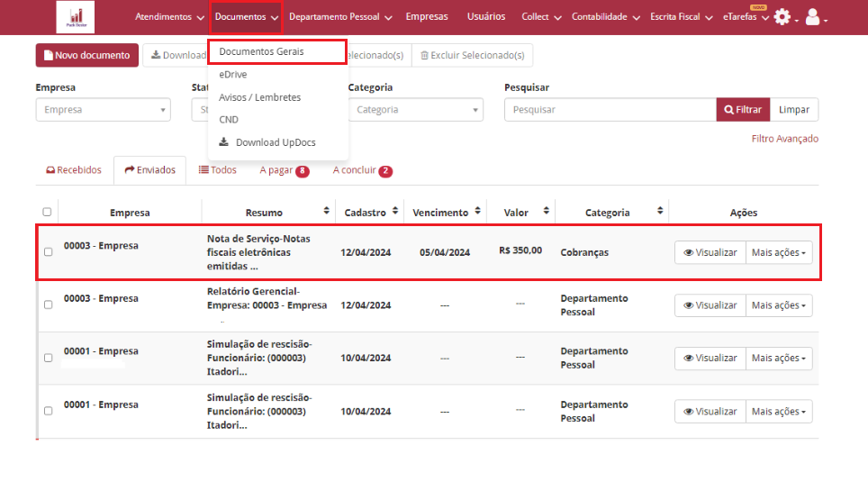Click the settings gear icon
Viewport: 868px width, 500px height.
tap(782, 17)
